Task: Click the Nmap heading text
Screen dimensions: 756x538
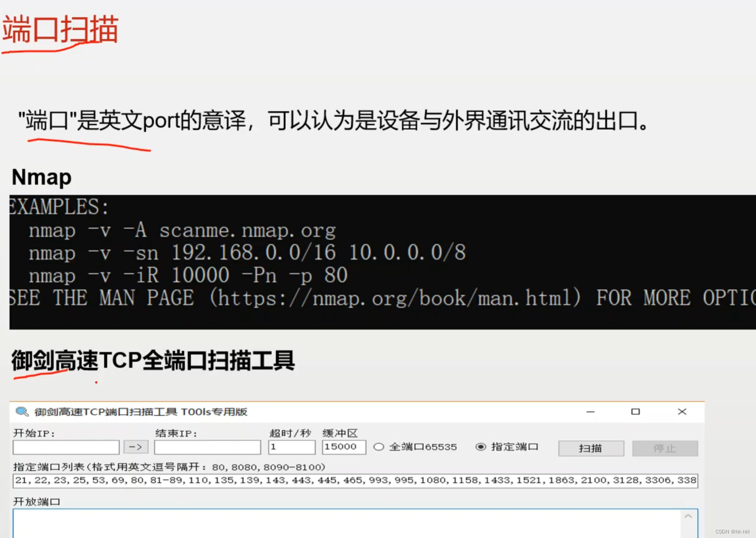Action: [x=41, y=177]
